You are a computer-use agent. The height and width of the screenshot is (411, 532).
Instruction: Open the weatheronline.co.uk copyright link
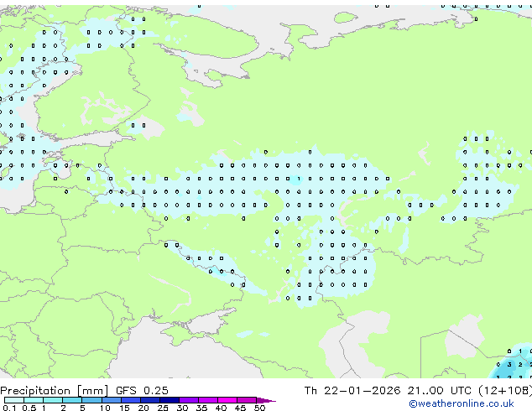click(461, 403)
